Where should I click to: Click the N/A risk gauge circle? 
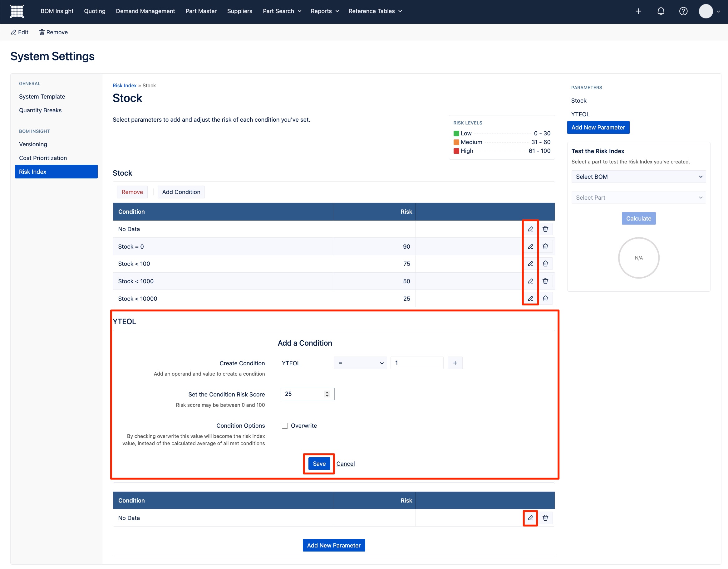tap(639, 258)
